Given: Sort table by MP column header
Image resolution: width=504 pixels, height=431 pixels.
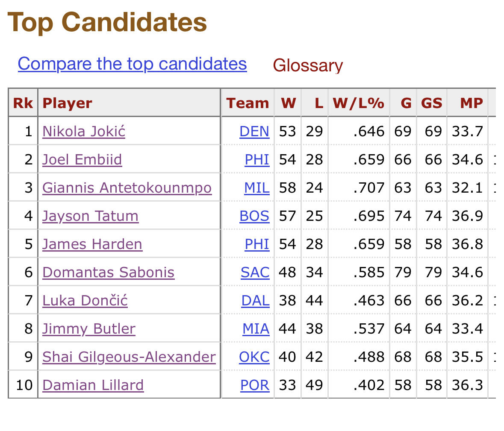Looking at the screenshot, I should (x=471, y=103).
